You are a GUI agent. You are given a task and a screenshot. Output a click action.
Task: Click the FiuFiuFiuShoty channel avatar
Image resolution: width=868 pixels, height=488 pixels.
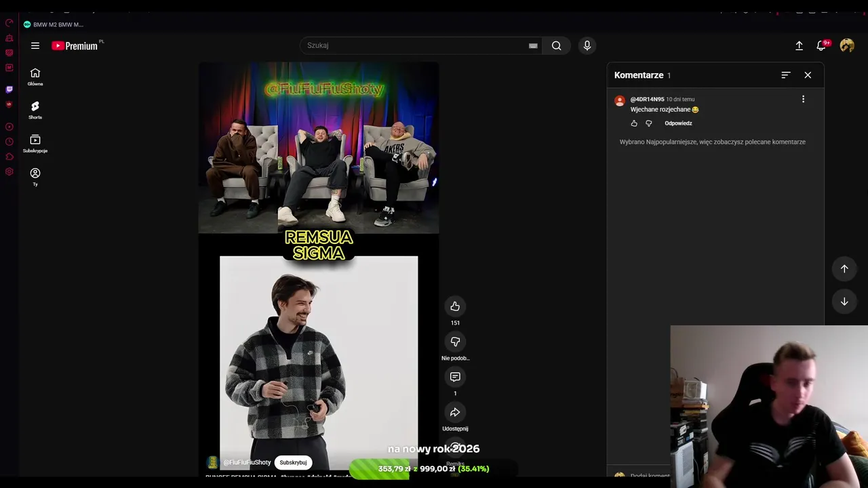213,462
